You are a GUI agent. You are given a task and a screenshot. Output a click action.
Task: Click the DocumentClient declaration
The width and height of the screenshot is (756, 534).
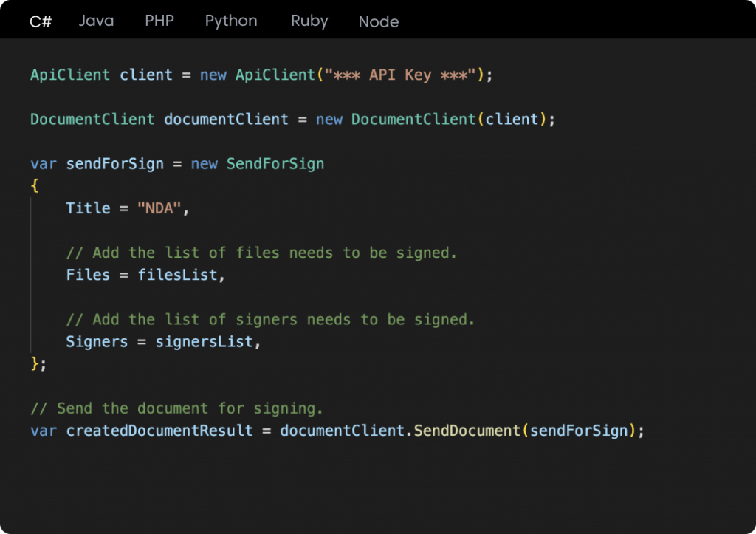pos(92,119)
